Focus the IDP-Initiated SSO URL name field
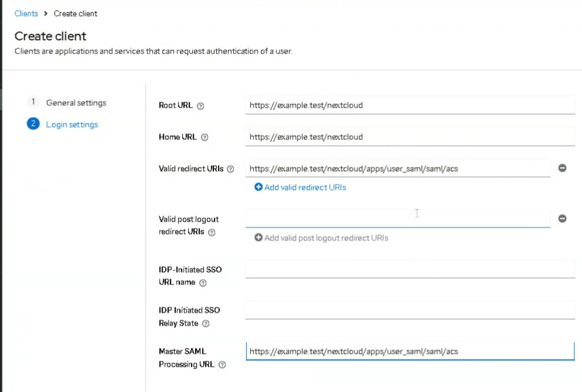The width and height of the screenshot is (582, 392). 410,269
